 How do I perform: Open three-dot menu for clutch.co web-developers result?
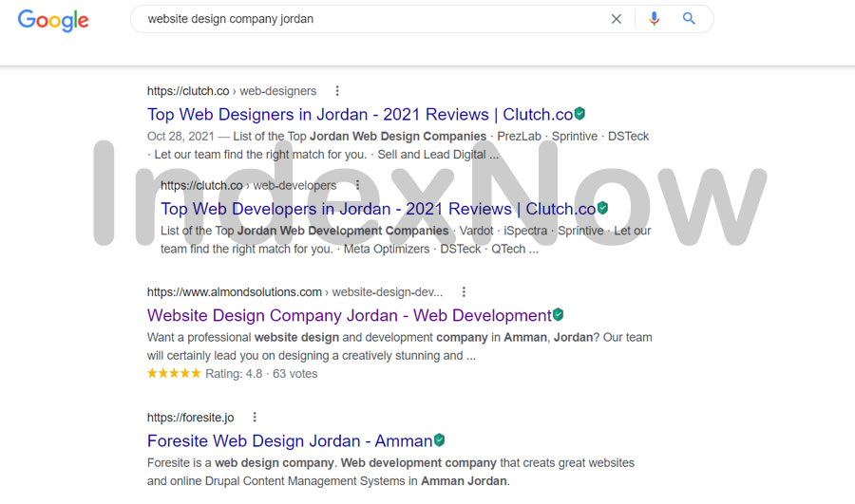click(x=357, y=185)
